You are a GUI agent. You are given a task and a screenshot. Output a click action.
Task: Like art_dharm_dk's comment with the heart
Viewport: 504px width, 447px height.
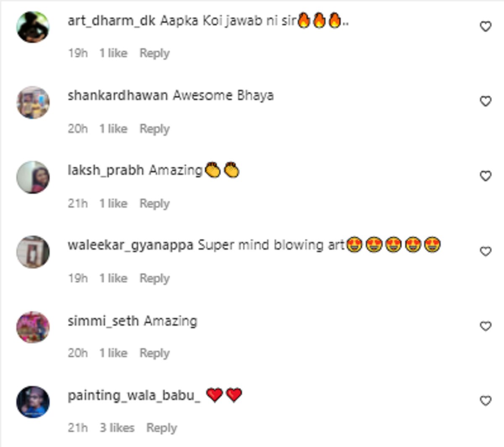point(486,26)
